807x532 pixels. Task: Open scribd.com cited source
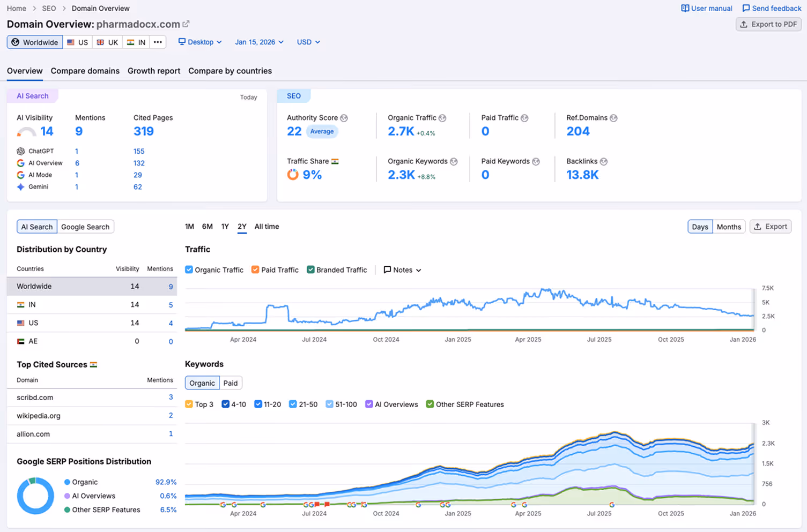[x=35, y=398]
